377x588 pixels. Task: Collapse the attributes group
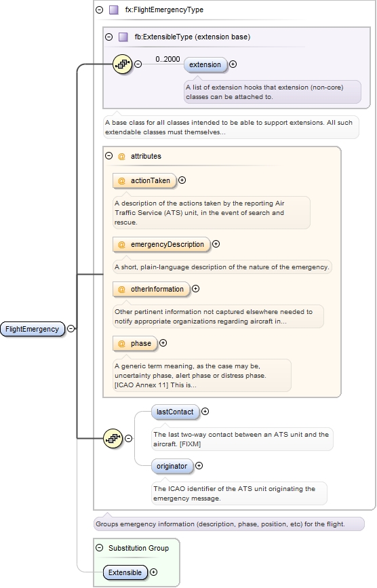108,155
